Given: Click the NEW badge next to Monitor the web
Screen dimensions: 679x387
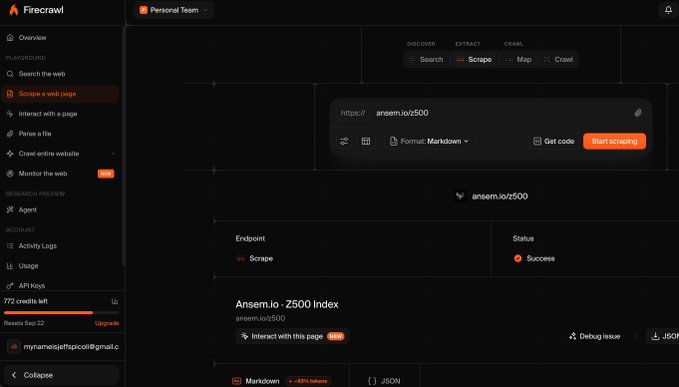Looking at the screenshot, I should tap(106, 174).
